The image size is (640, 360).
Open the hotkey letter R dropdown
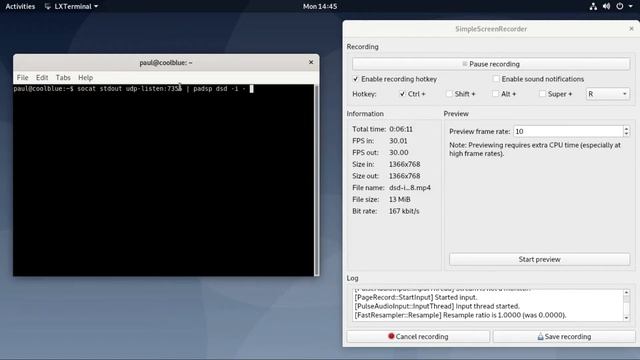point(608,94)
